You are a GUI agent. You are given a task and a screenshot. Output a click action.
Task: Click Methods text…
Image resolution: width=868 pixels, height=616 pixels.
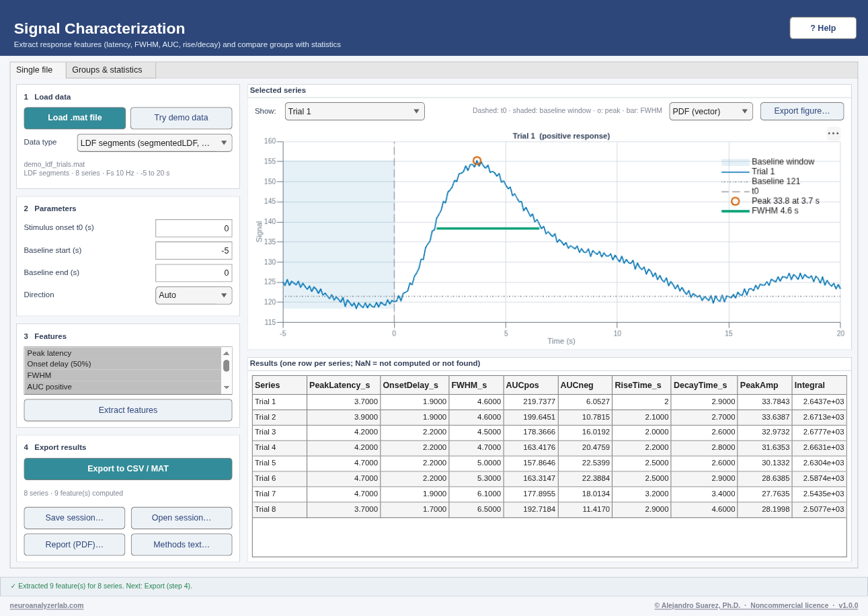coord(182,545)
